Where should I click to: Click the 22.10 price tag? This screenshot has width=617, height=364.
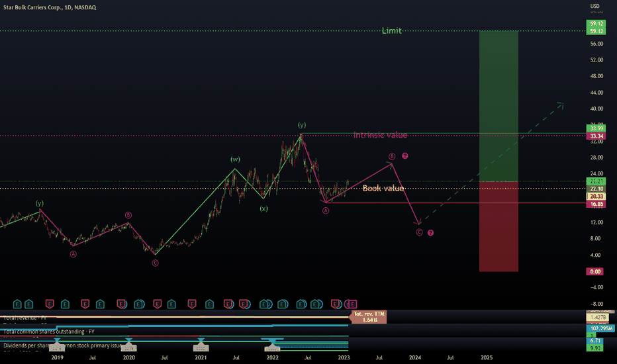click(x=596, y=189)
